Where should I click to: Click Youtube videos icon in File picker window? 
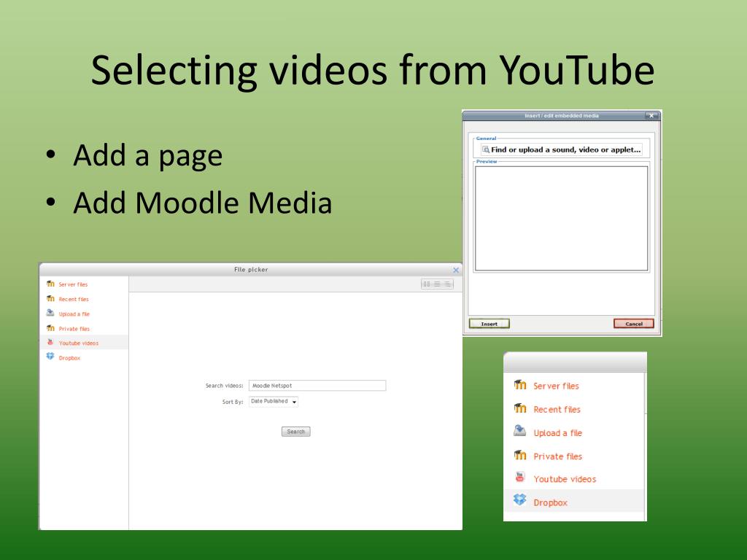(50, 343)
